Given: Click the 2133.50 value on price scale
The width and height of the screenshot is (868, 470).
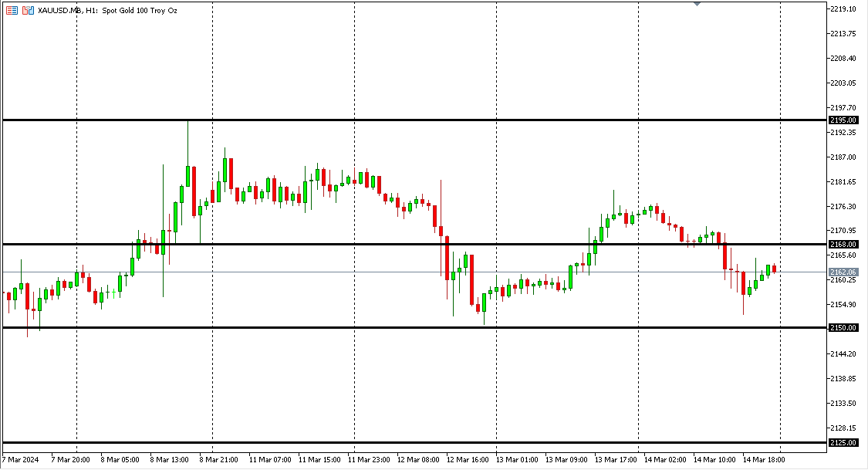Looking at the screenshot, I should point(843,403).
